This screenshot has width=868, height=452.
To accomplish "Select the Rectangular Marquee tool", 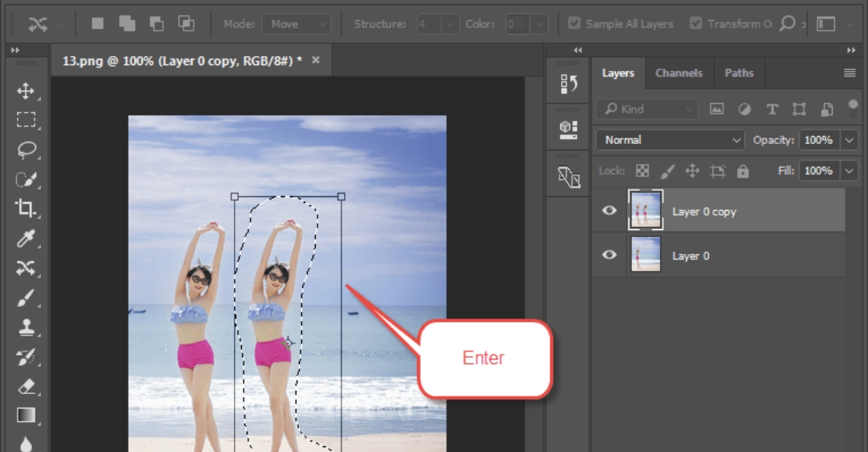I will tap(26, 120).
